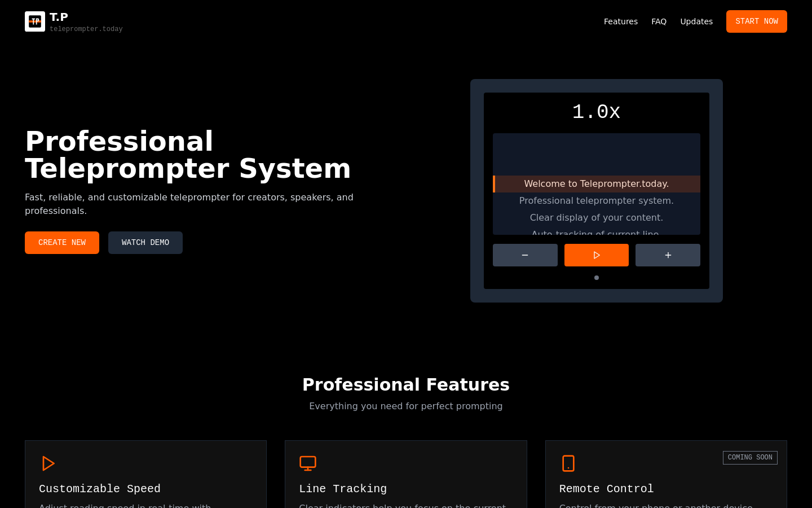Click the CREATE NEW button

click(x=62, y=243)
